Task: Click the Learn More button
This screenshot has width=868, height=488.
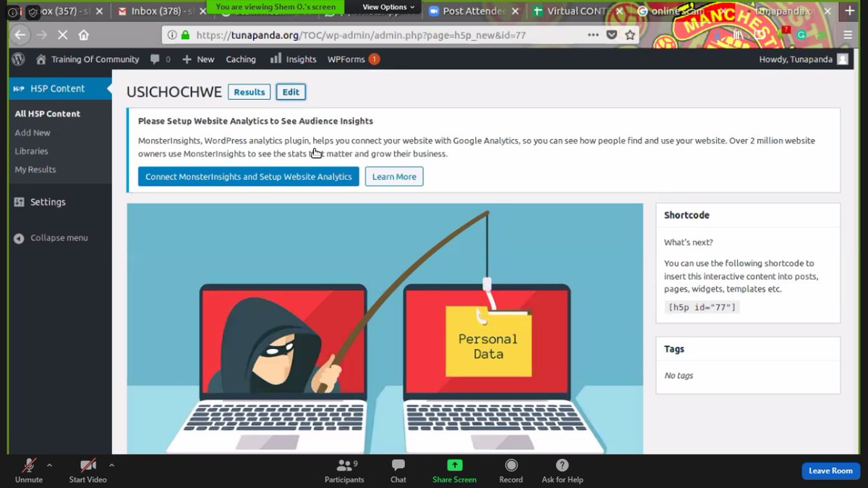Action: click(x=394, y=177)
